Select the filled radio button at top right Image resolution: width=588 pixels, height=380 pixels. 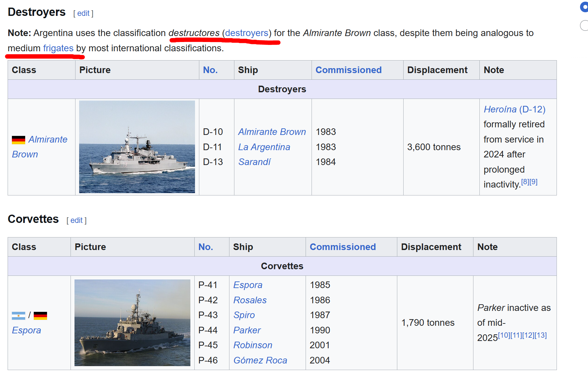584,7
